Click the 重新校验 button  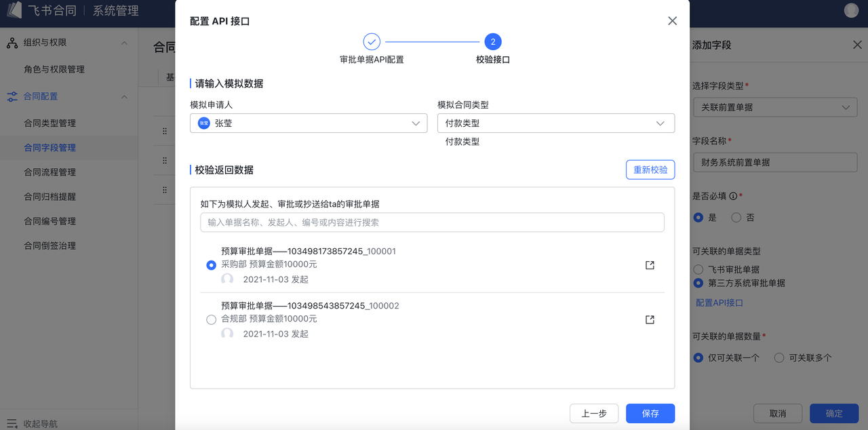point(650,170)
